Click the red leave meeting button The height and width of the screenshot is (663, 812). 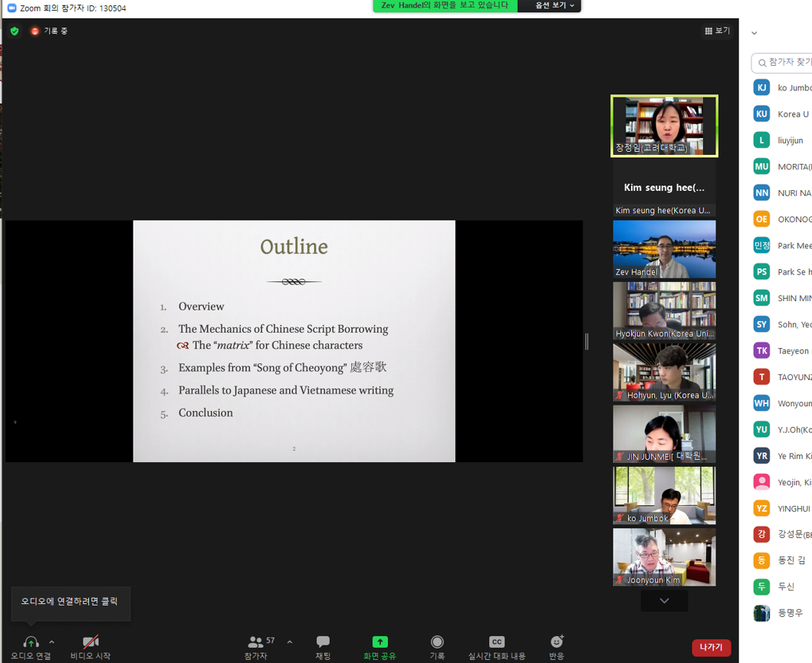pos(711,648)
